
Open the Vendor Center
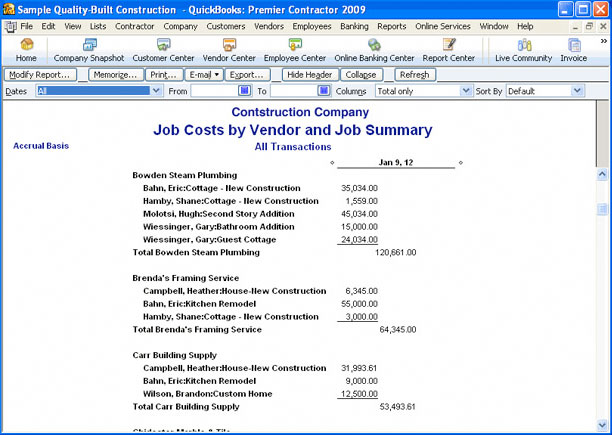click(229, 50)
